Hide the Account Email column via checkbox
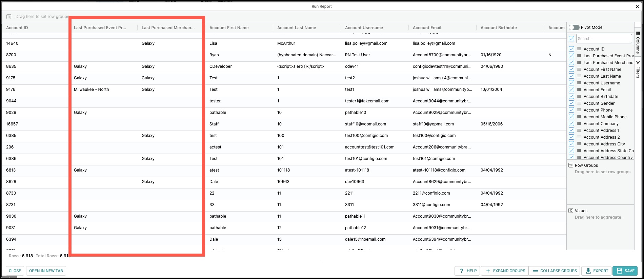Screen dimensions: 644x279 571,89
